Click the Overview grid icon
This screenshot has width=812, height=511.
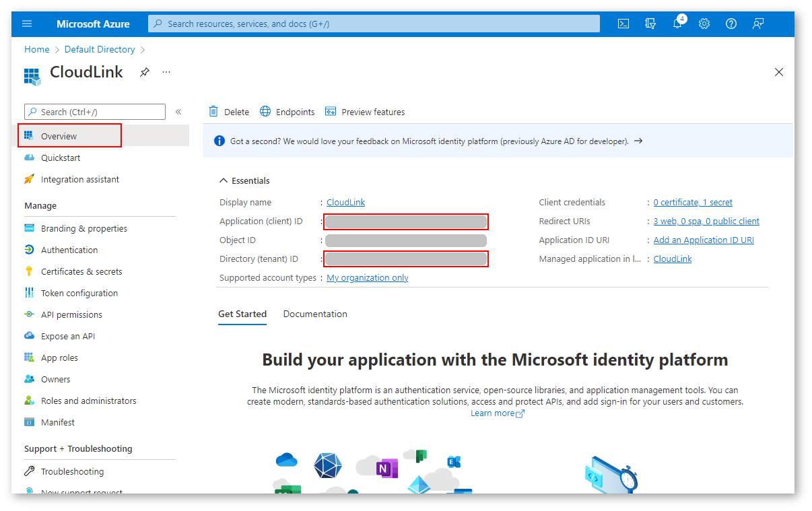click(x=29, y=136)
